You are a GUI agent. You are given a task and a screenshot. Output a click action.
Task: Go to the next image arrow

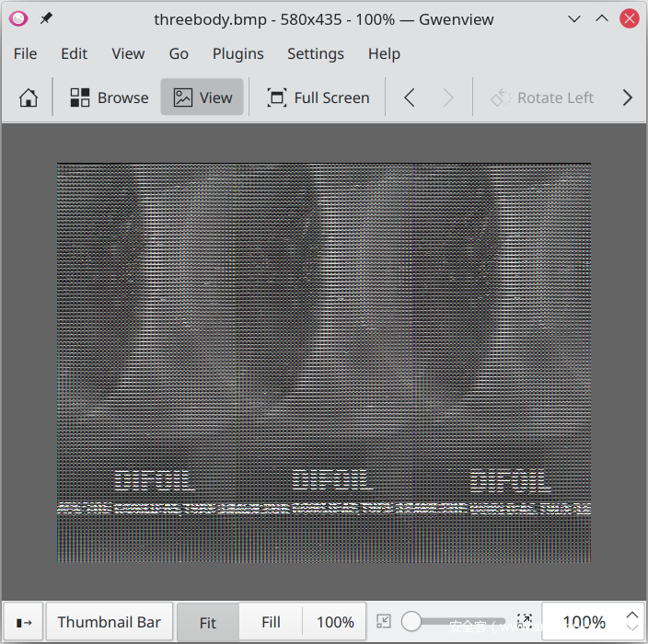pos(448,98)
